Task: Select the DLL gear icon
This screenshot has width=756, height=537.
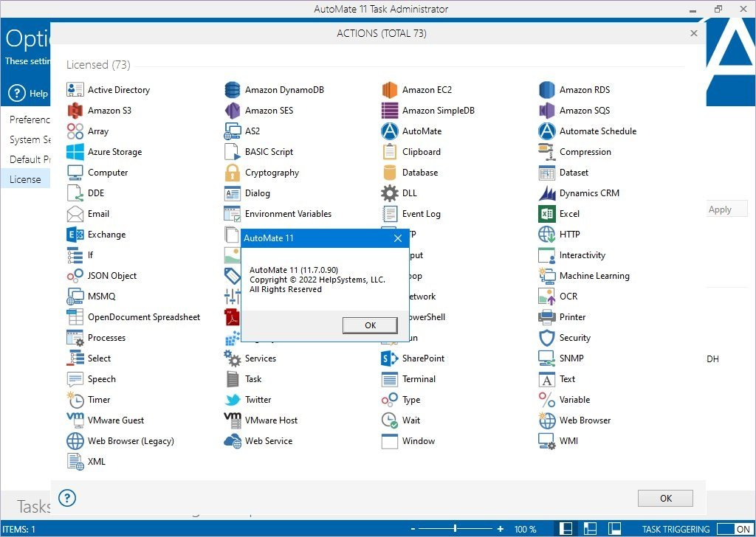Action: [x=390, y=193]
